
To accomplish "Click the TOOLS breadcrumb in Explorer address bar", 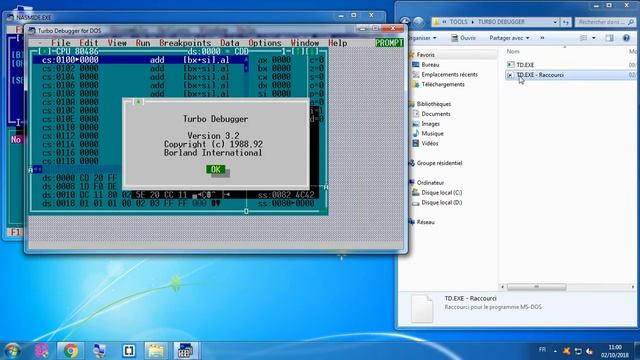I will click(x=458, y=22).
